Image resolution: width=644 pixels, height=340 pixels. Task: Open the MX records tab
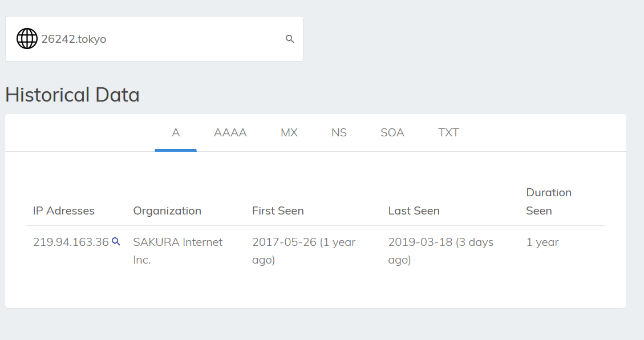pyautogui.click(x=289, y=133)
